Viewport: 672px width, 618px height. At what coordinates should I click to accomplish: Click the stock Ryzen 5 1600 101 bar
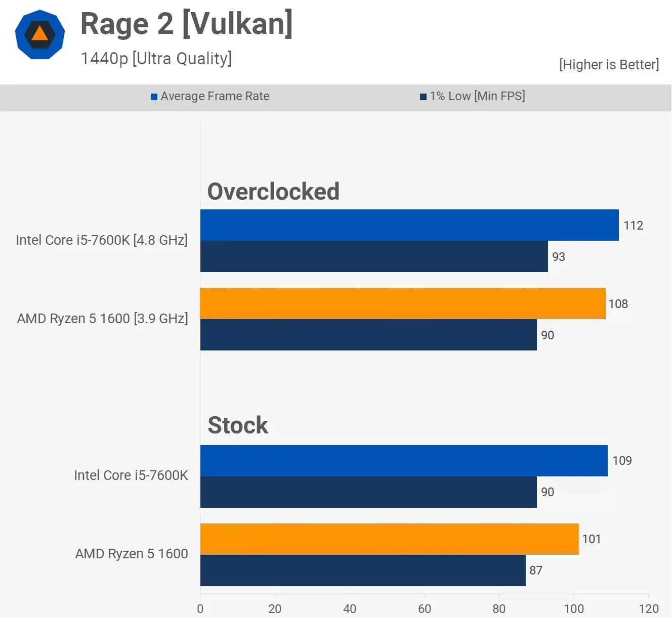click(389, 539)
